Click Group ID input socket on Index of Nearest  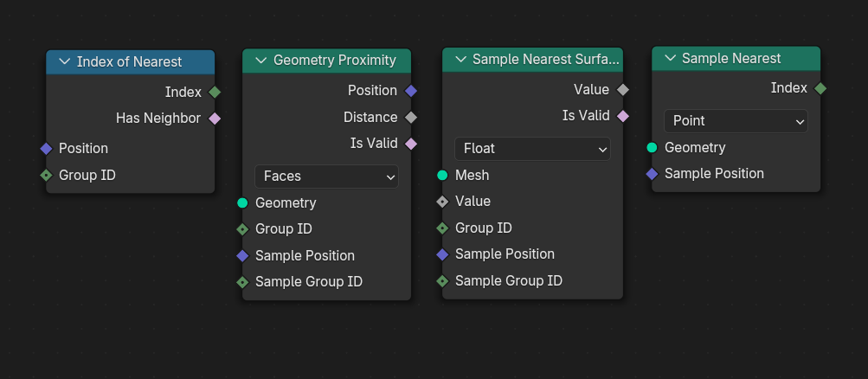coord(47,176)
